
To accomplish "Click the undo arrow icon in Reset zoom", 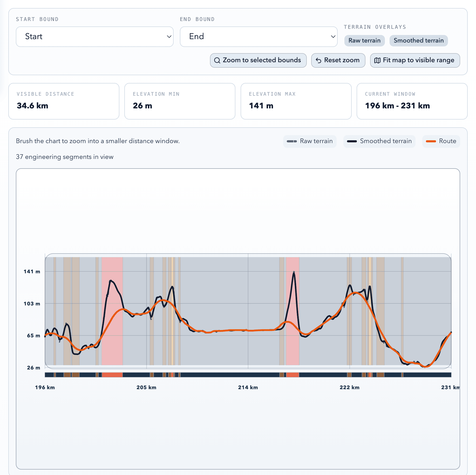I will click(x=318, y=60).
